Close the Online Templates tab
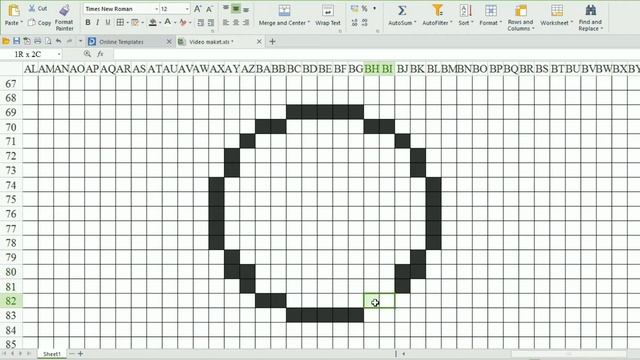The image size is (640, 360). click(169, 42)
